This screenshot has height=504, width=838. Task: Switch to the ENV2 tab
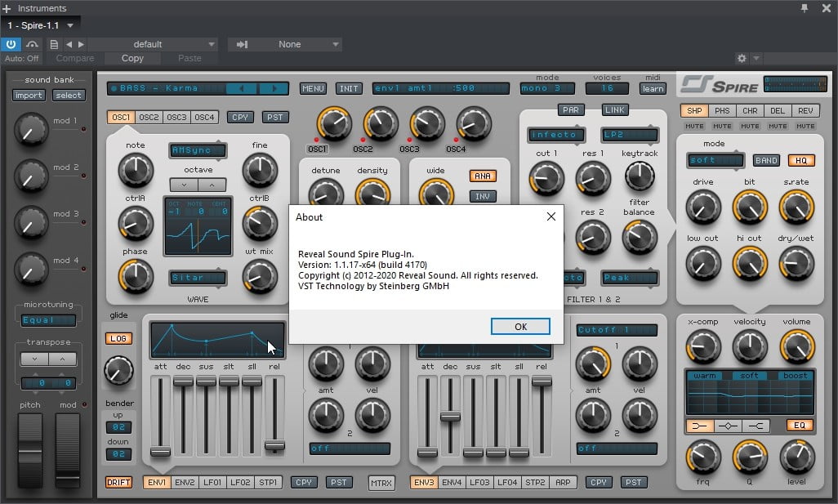(185, 482)
